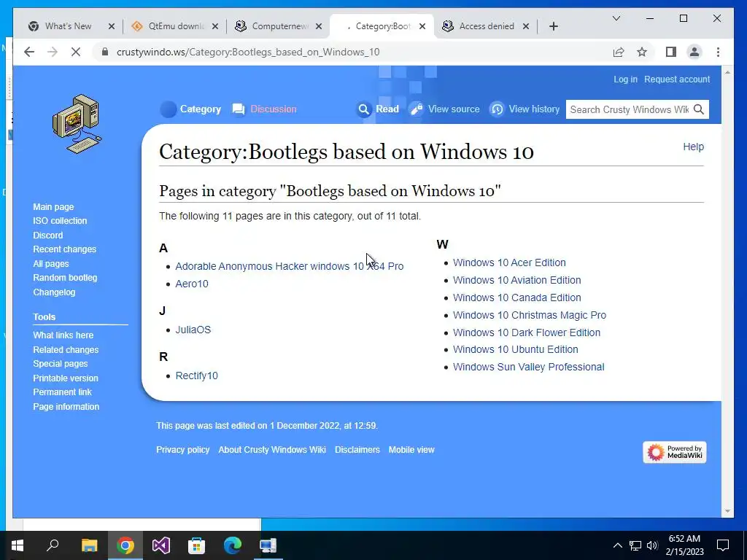Image resolution: width=747 pixels, height=560 pixels.
Task: Close the Computernewb tab
Action: click(319, 26)
